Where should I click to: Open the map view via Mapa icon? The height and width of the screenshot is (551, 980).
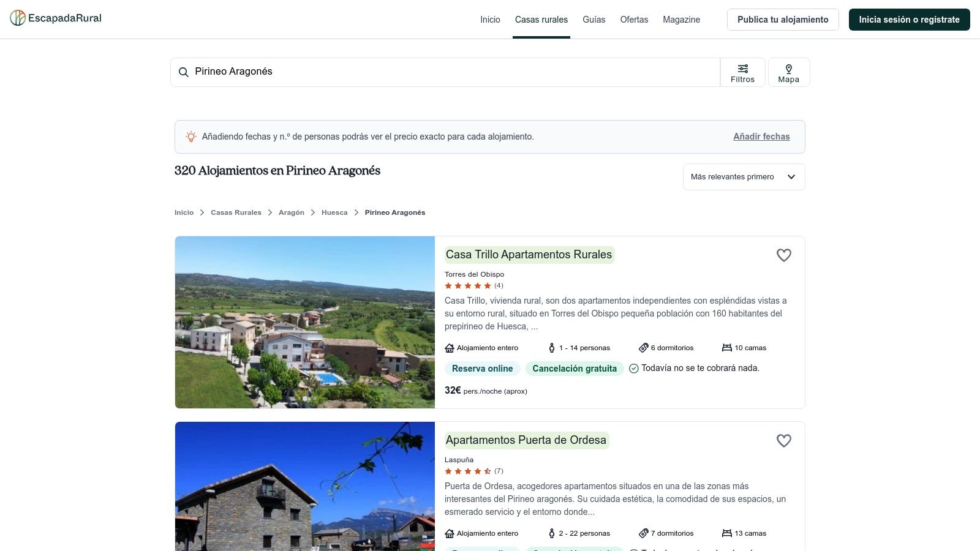(789, 72)
